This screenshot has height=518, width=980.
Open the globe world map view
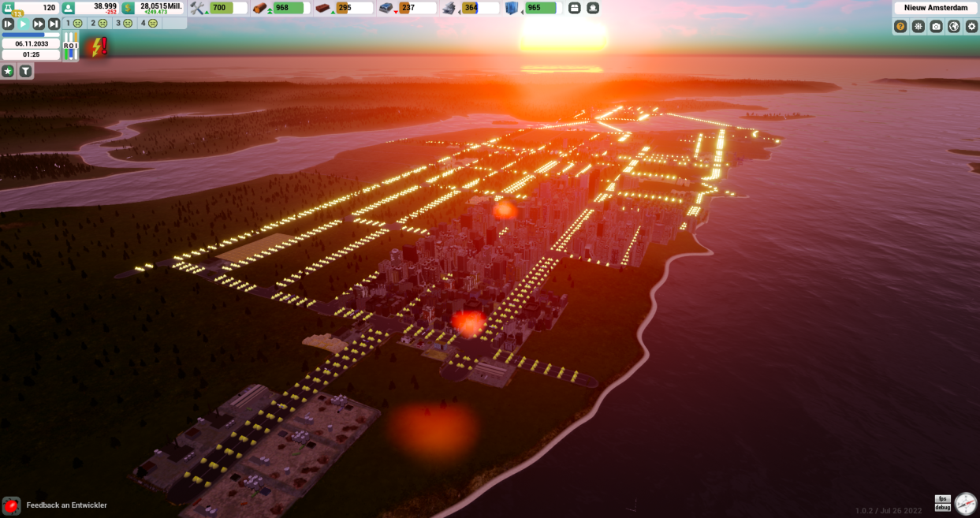(x=954, y=27)
